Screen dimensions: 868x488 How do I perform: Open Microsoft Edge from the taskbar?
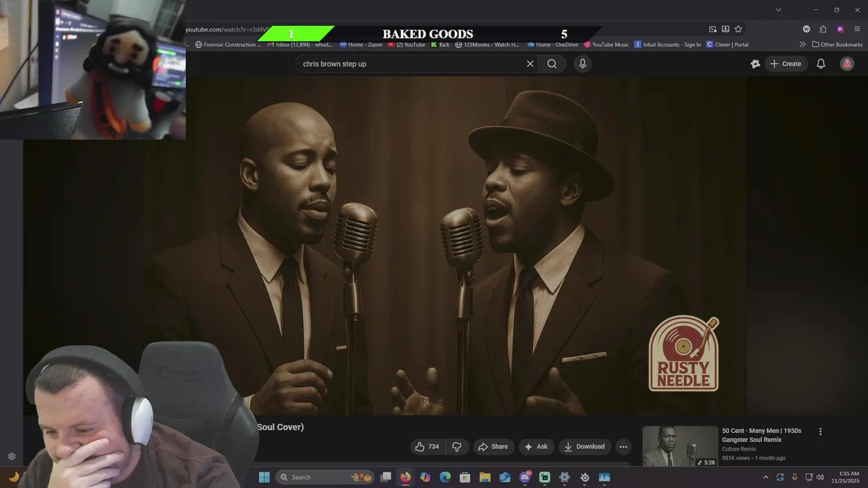445,477
